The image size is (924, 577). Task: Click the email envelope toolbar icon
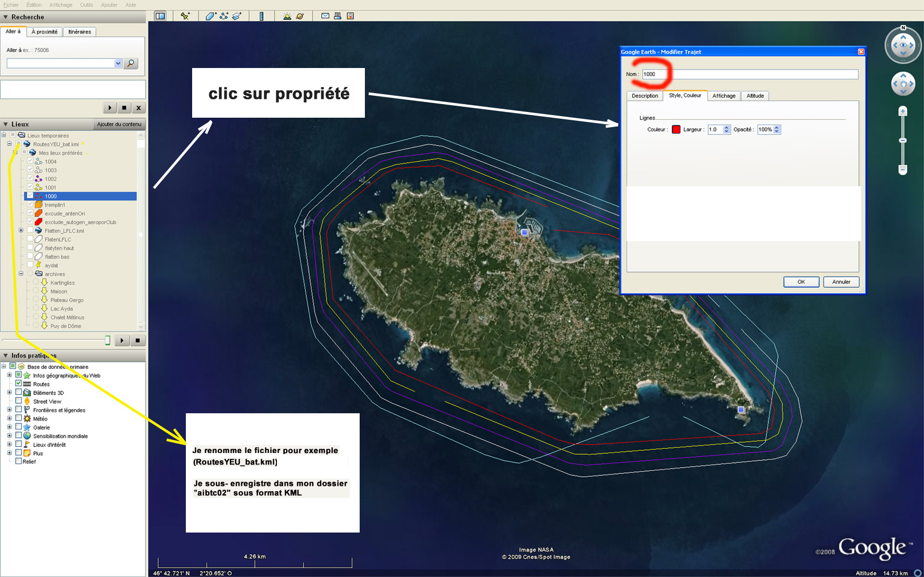(x=325, y=16)
